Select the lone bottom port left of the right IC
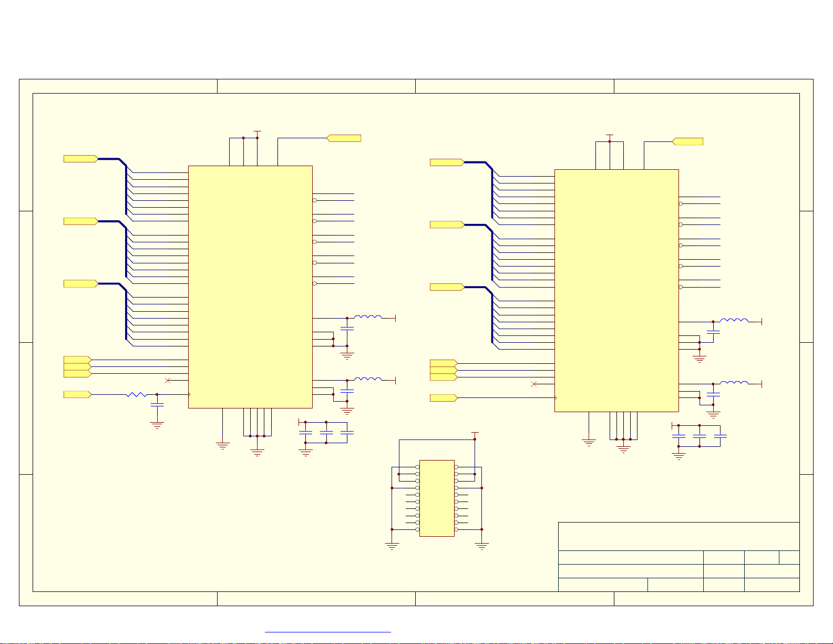Screen dimensions: 833x644 click(x=444, y=398)
